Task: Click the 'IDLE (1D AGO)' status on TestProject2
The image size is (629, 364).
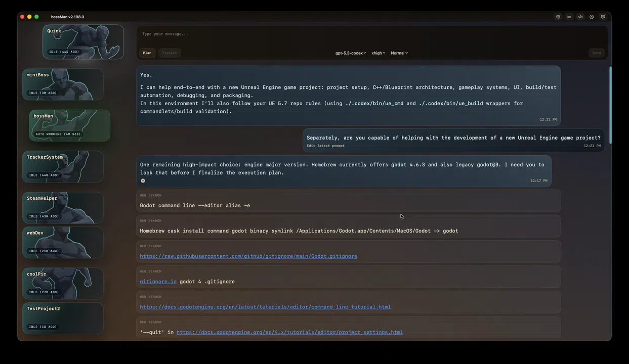Action: coord(43,327)
